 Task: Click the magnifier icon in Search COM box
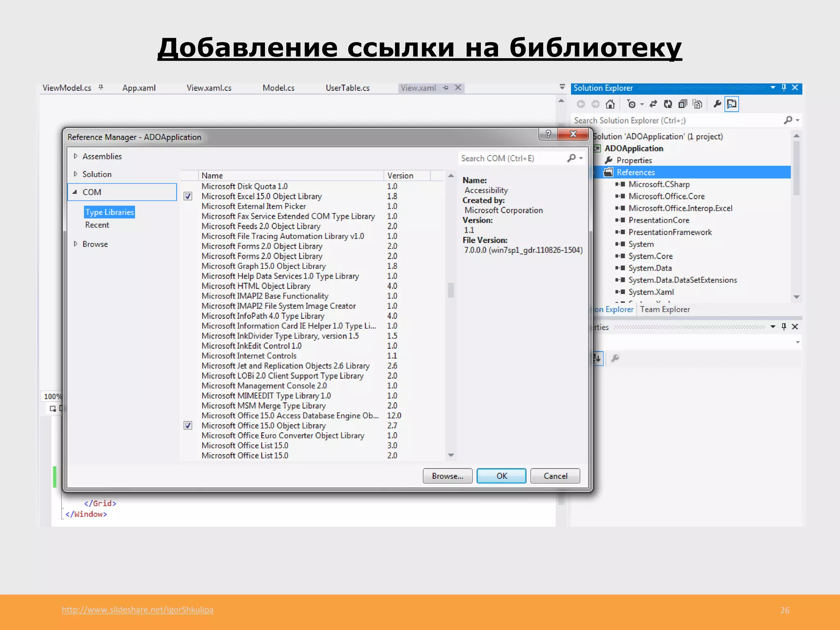(571, 158)
